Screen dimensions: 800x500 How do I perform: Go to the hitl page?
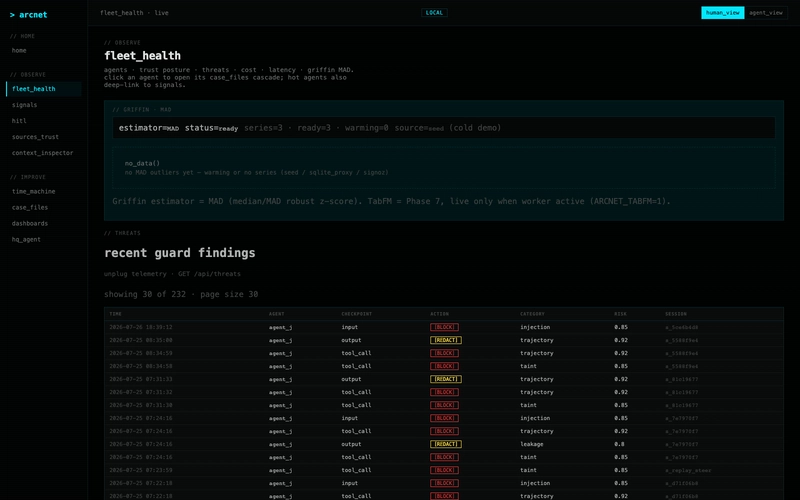[x=19, y=121]
